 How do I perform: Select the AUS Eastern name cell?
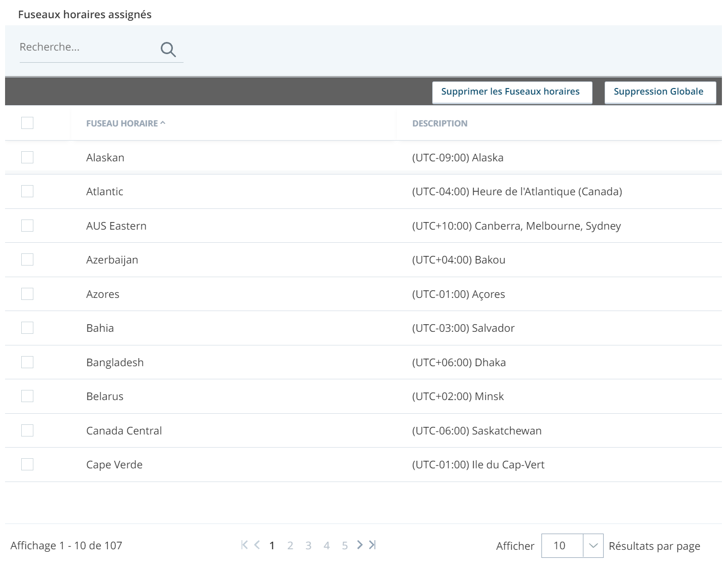pyautogui.click(x=116, y=226)
